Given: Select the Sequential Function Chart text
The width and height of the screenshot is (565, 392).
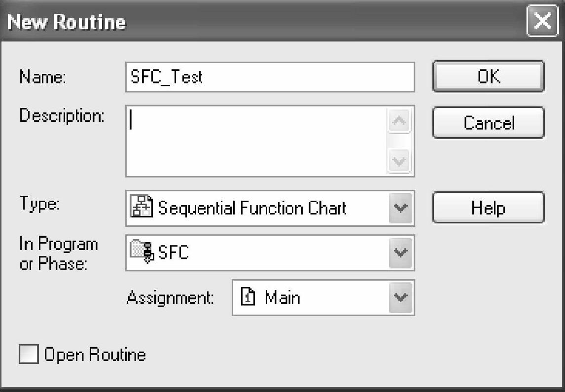Looking at the screenshot, I should coord(252,208).
